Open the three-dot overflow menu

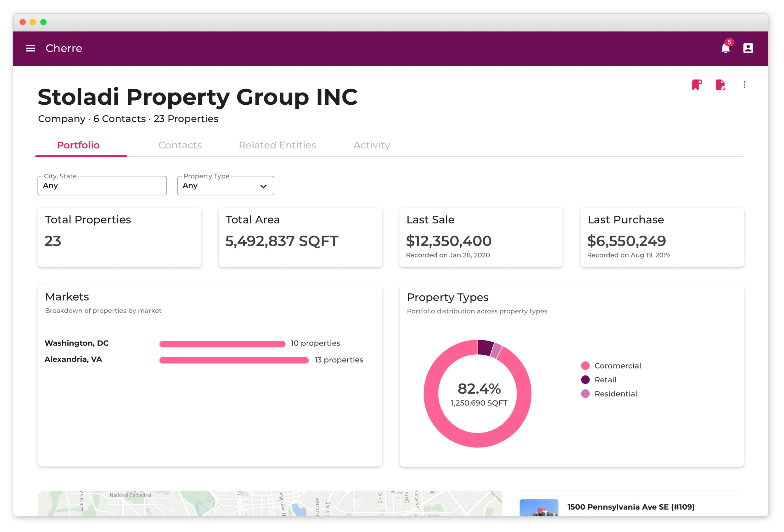point(745,85)
